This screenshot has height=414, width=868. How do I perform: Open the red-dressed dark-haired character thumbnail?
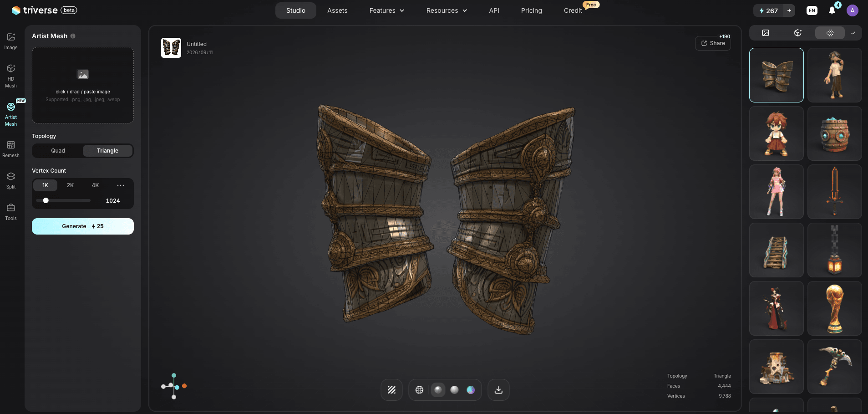[777, 308]
